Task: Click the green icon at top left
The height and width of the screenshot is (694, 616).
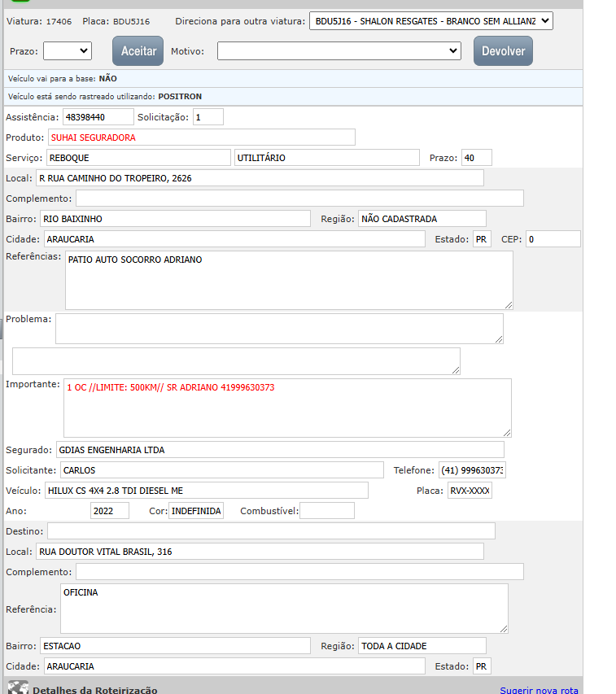Action: (20, 2)
